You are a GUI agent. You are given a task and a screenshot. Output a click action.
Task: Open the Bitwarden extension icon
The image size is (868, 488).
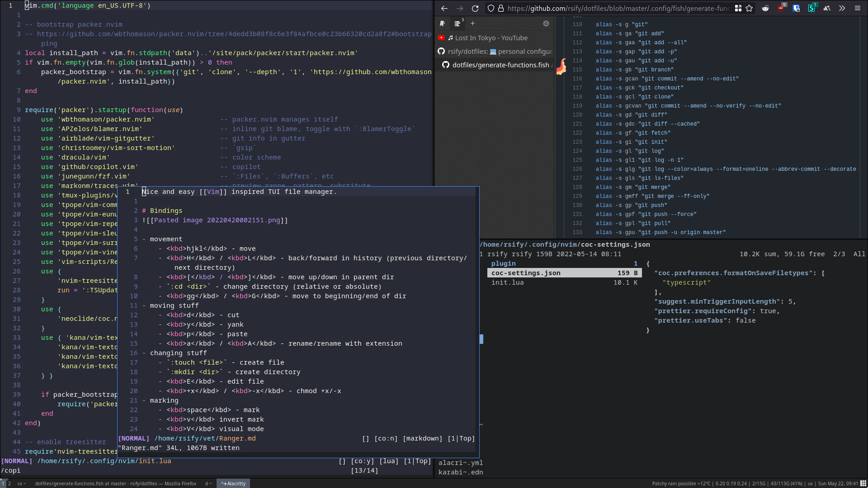click(796, 8)
